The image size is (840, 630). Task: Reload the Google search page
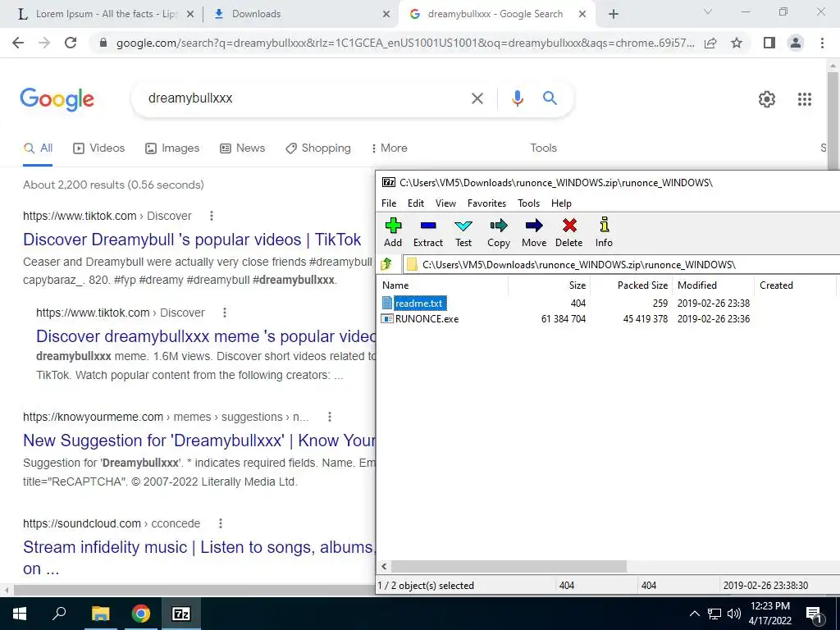[x=71, y=43]
